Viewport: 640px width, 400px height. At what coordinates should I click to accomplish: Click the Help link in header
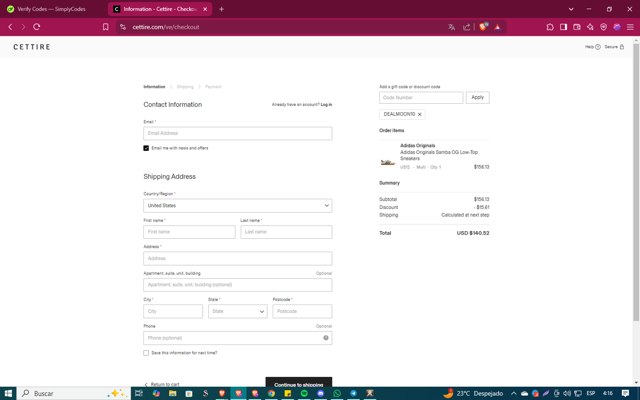click(592, 47)
